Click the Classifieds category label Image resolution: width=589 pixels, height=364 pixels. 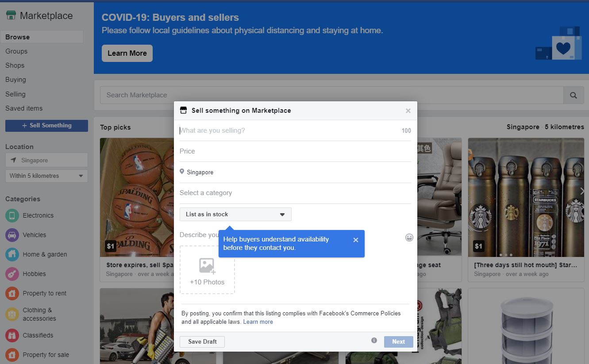[x=38, y=335]
